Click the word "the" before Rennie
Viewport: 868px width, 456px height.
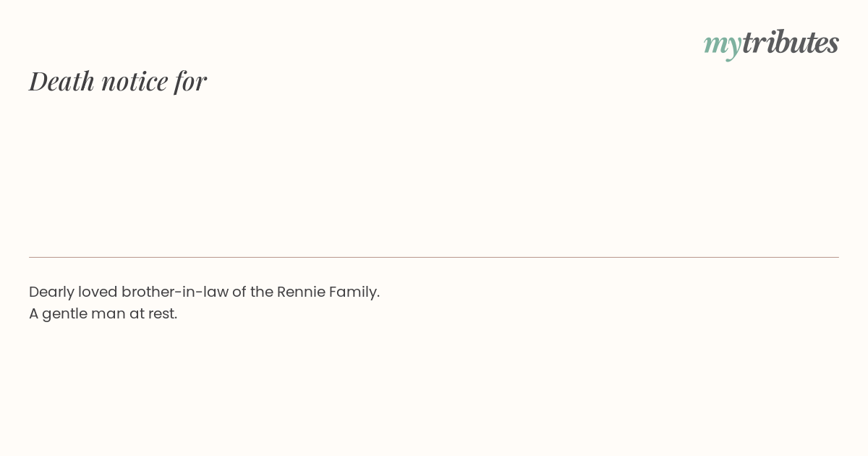(x=262, y=292)
